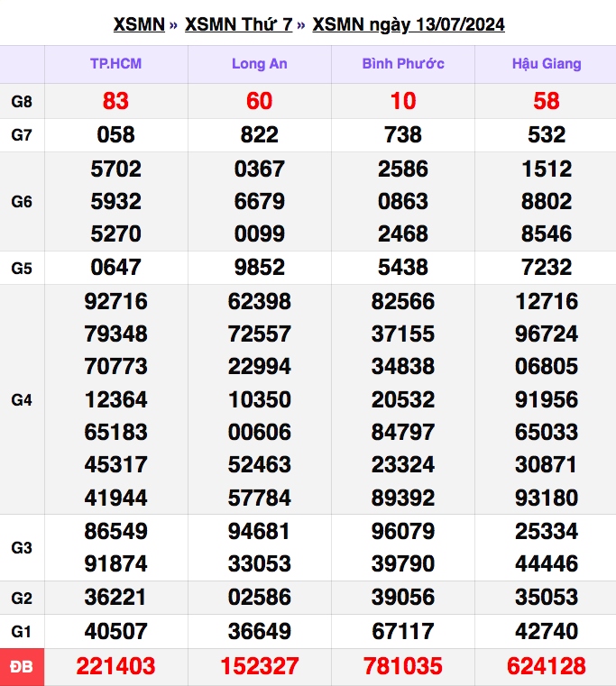Click G4 value 34838
The height and width of the screenshot is (686, 616).
click(x=403, y=366)
